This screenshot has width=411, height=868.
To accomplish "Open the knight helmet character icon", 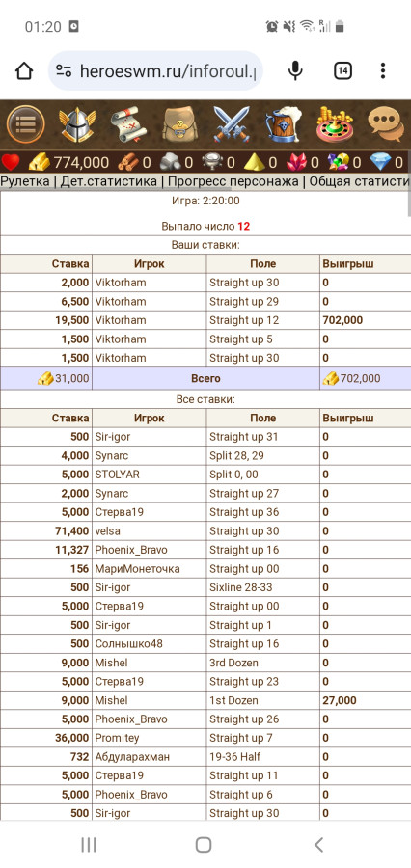I will click(77, 124).
